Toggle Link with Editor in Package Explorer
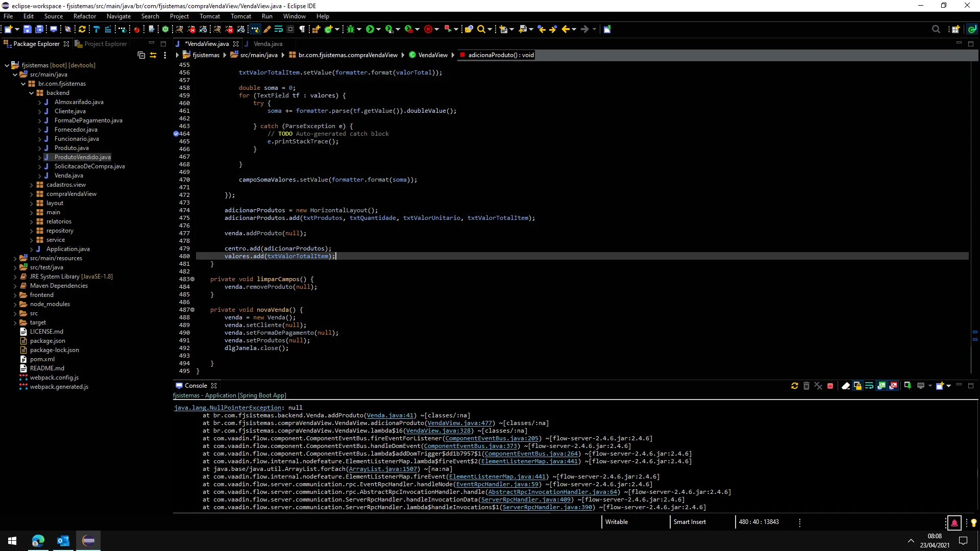The height and width of the screenshot is (551, 980). 153,55
